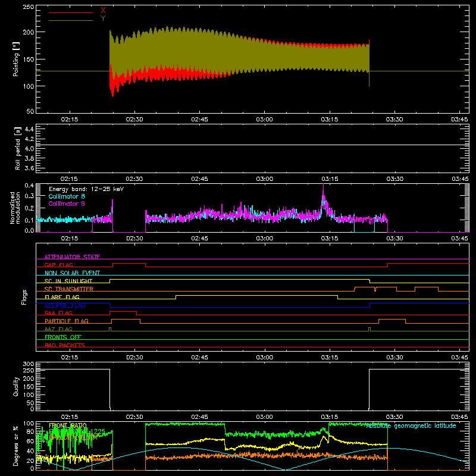This screenshot has width=476, height=476.
Task: Click the 0.4 tick on modulation axis
Action: tap(29, 186)
